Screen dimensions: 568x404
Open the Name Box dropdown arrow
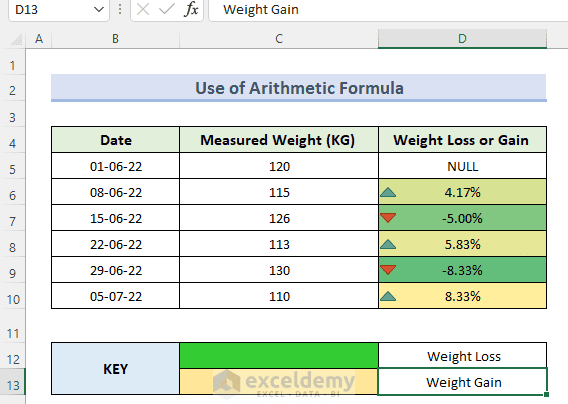tap(99, 10)
